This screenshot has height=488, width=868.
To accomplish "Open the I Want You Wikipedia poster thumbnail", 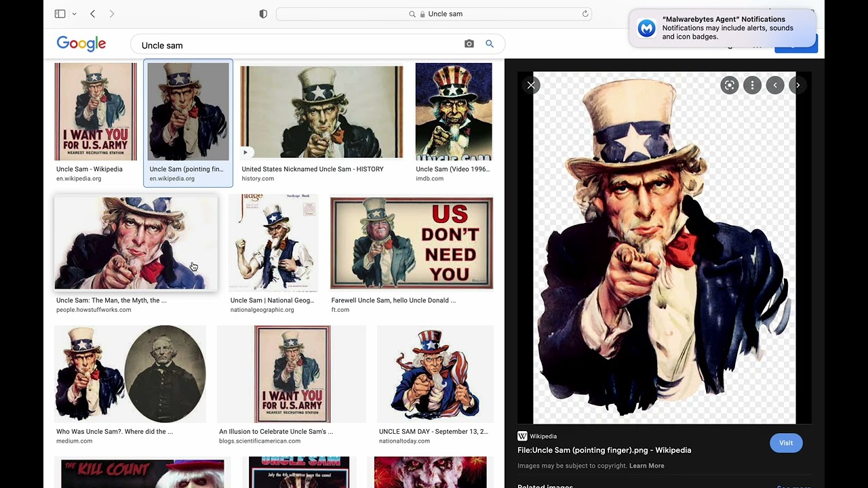I will 96,112.
